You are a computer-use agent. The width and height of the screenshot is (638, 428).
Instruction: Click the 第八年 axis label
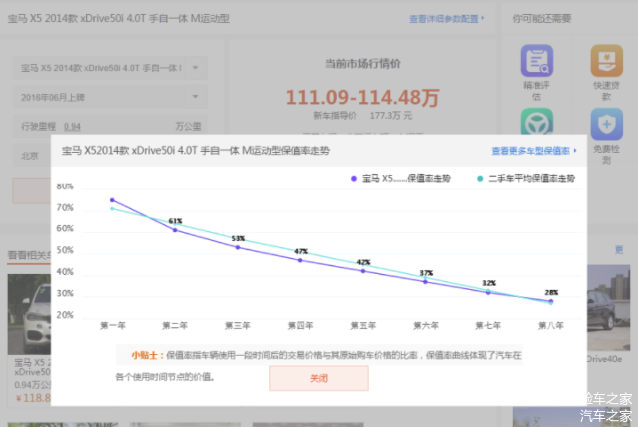551,325
